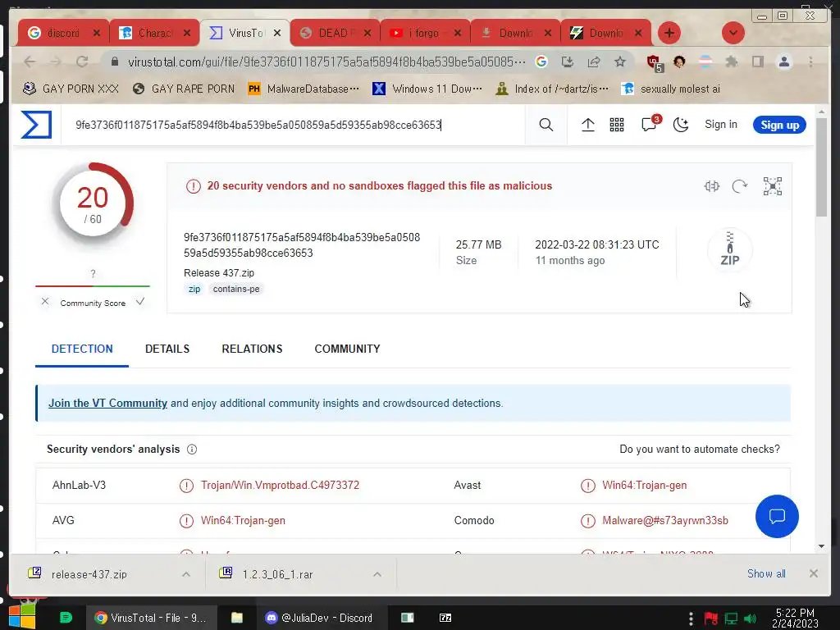The height and width of the screenshot is (630, 840).
Task: Open Windows 11 Dow bookmark
Action: (x=427, y=89)
